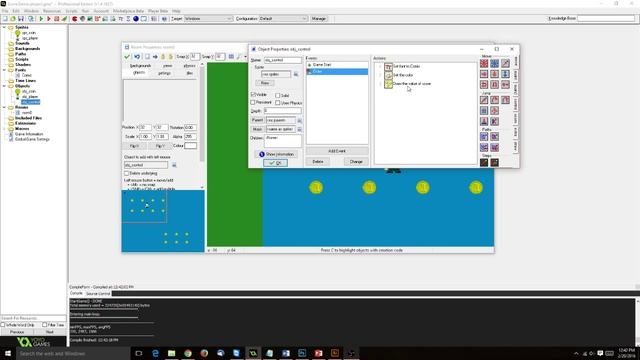640x360 pixels.
Task: Select the Speed Vertical action icon
Action: tap(495, 74)
